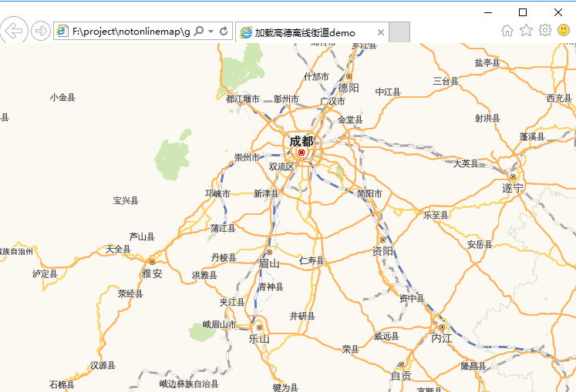The width and height of the screenshot is (576, 392).
Task: Click the 井研县 map label
Action: click(302, 316)
